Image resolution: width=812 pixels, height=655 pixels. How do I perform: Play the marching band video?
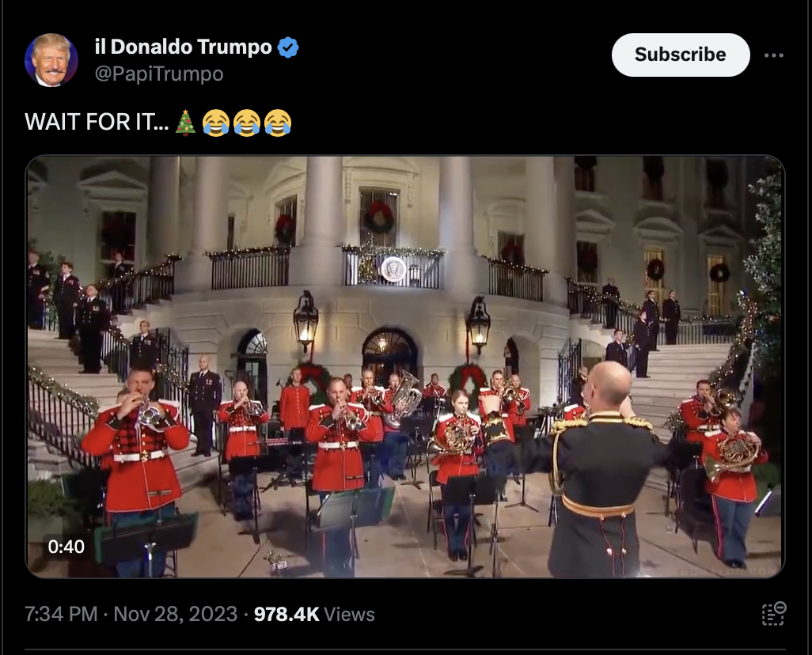tap(405, 366)
